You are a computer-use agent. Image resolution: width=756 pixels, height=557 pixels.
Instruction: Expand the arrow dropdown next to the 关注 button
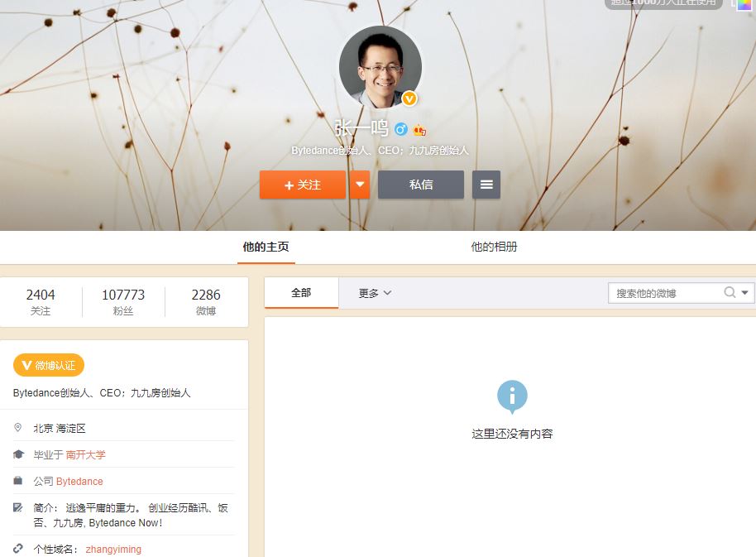359,185
